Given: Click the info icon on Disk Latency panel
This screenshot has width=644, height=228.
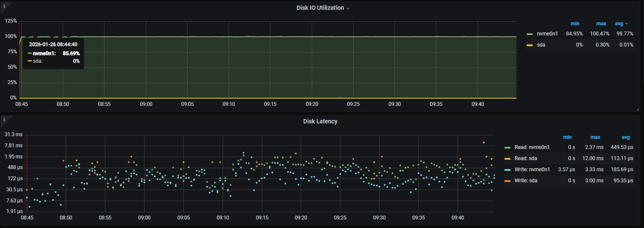Looking at the screenshot, I should tap(4, 119).
